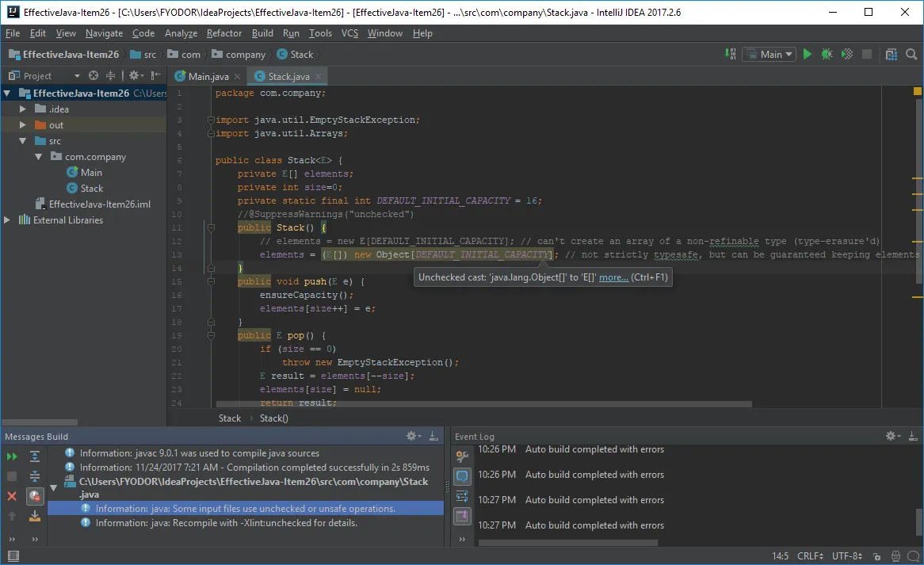Open Project Structure from the toolbar
924x565 pixels.
tap(892, 55)
